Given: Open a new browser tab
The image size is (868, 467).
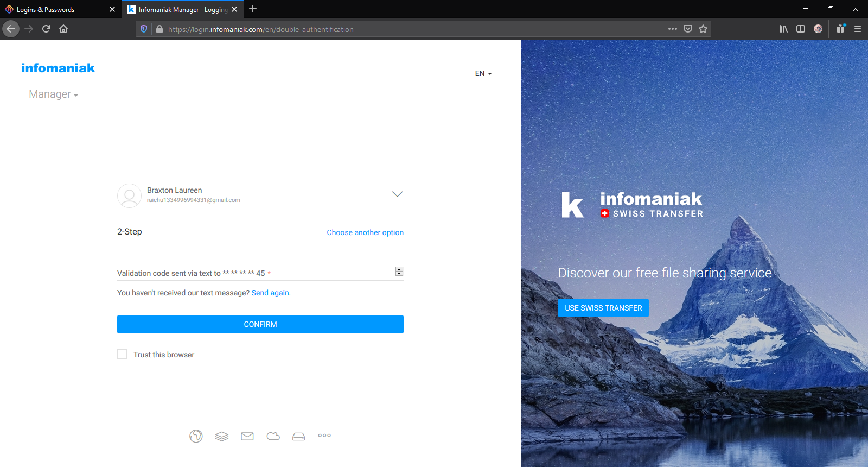Looking at the screenshot, I should pos(253,9).
